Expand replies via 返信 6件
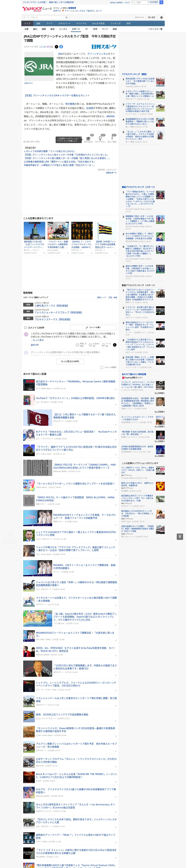Image resolution: width=186 pixels, height=868 pixels. [x=35, y=345]
